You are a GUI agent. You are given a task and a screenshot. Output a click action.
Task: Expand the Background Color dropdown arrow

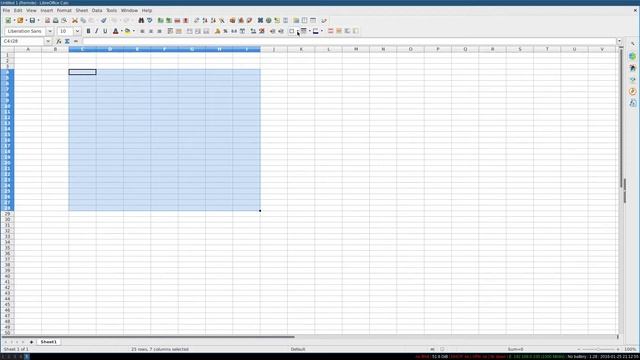[133, 31]
